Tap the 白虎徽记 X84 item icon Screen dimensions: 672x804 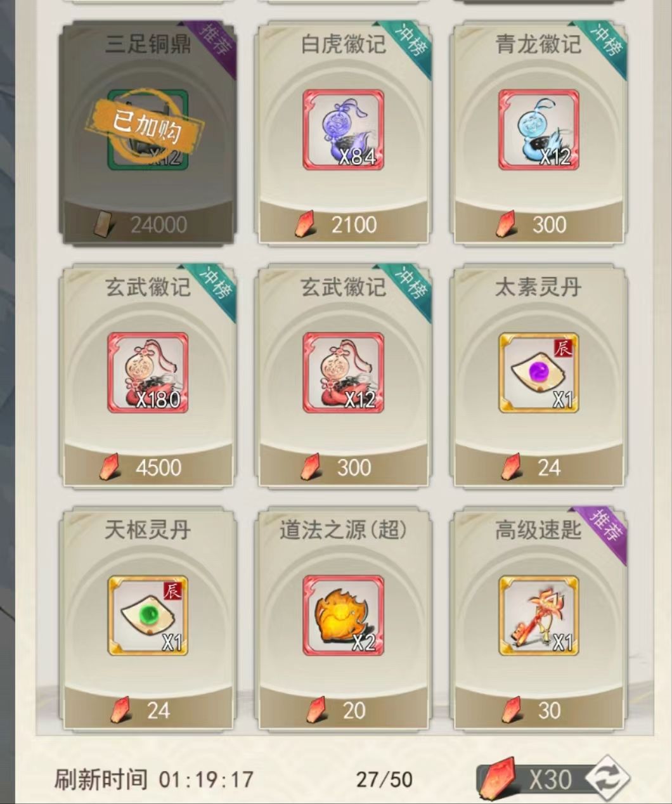(x=343, y=130)
